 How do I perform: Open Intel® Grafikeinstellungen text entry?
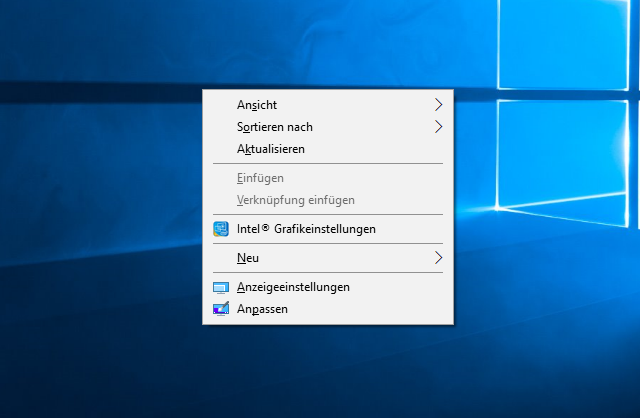(x=306, y=229)
